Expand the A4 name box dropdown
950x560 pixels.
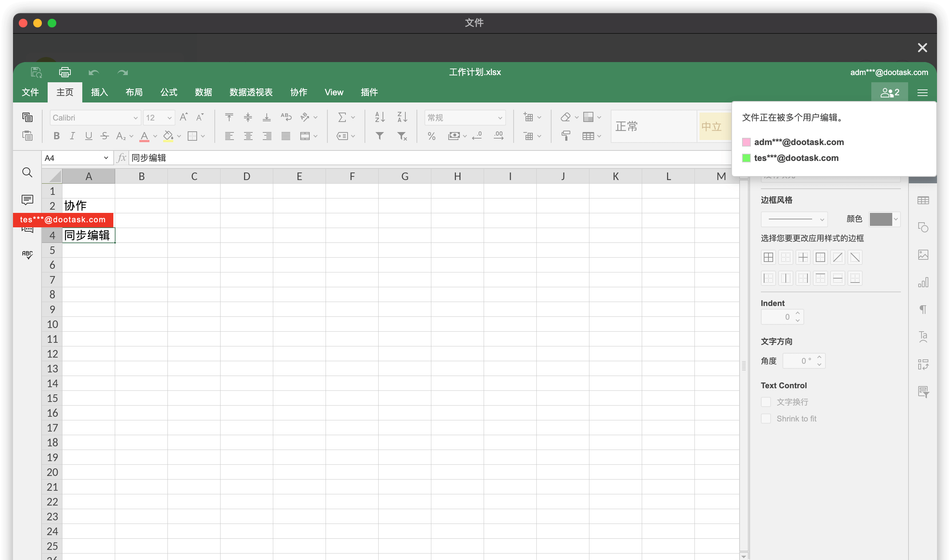[106, 158]
